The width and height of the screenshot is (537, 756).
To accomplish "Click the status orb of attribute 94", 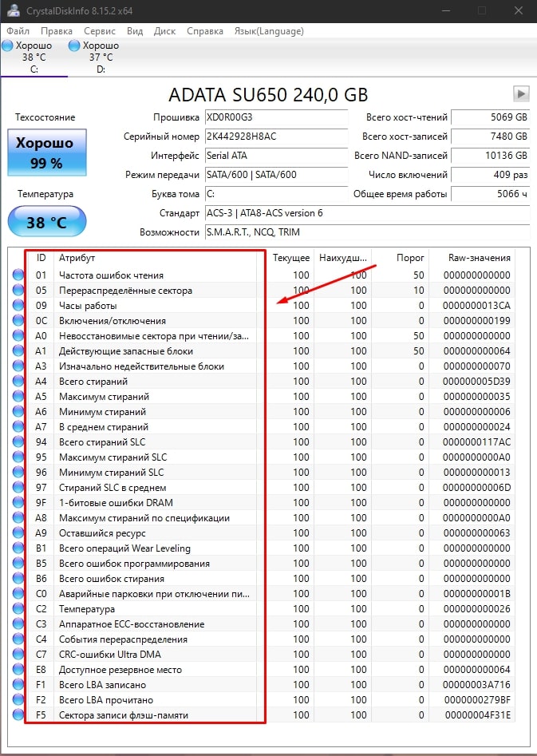I will 18,442.
